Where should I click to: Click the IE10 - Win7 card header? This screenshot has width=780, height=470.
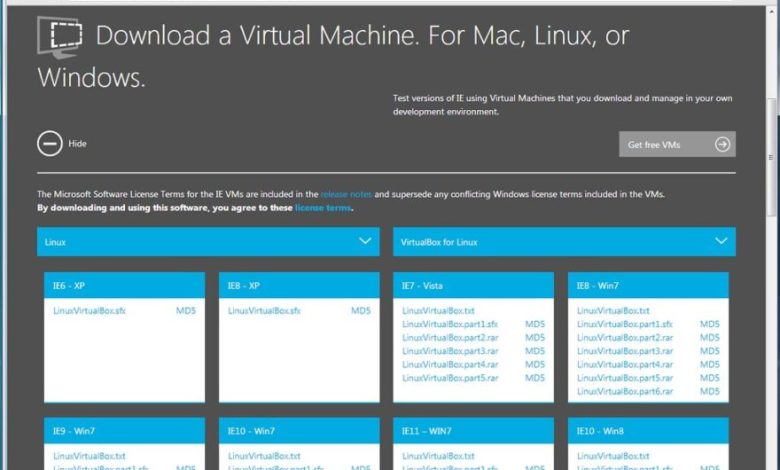tap(299, 431)
